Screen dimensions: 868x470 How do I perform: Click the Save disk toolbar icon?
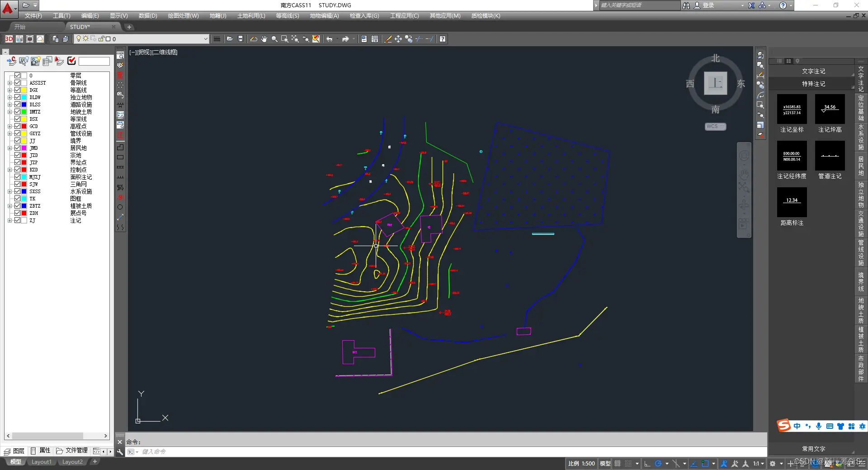click(241, 39)
